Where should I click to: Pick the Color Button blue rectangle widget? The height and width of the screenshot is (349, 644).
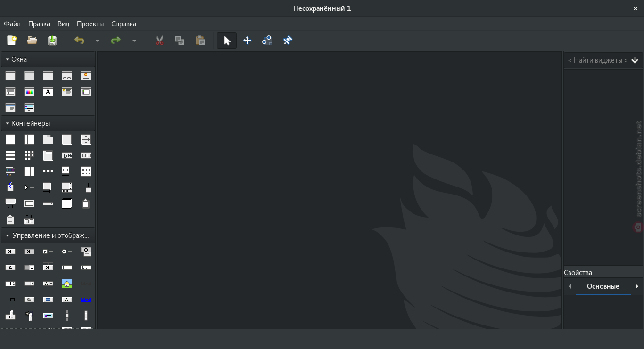pos(48,300)
